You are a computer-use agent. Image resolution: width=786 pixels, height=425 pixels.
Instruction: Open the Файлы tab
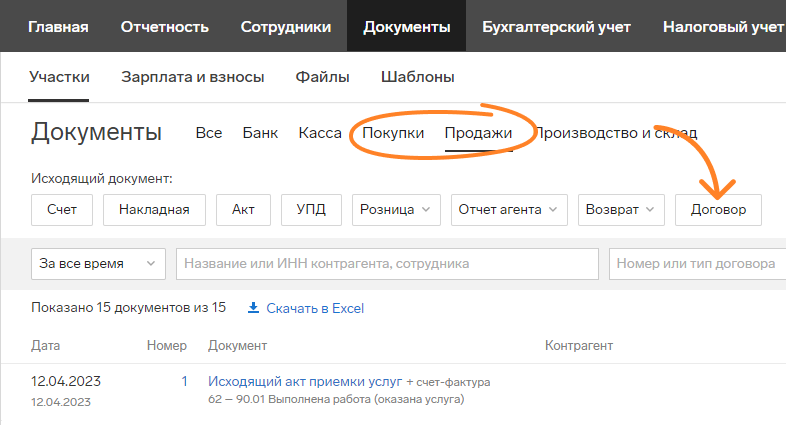point(322,77)
